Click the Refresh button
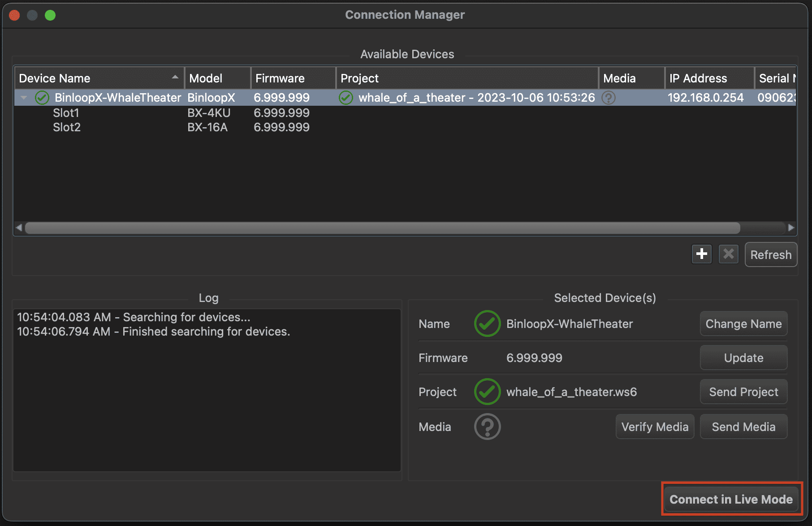Image resolution: width=812 pixels, height=526 pixels. 770,254
